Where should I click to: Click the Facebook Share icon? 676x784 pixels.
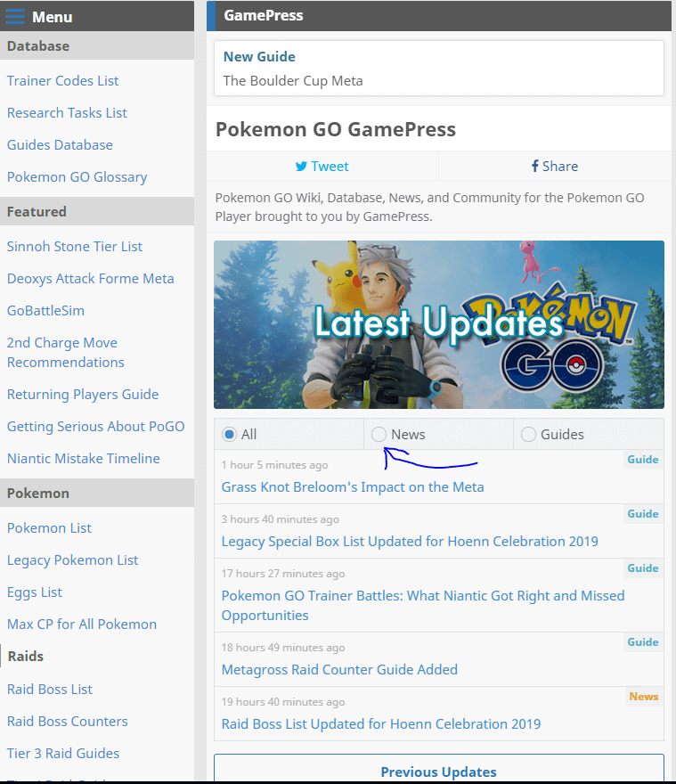[535, 166]
